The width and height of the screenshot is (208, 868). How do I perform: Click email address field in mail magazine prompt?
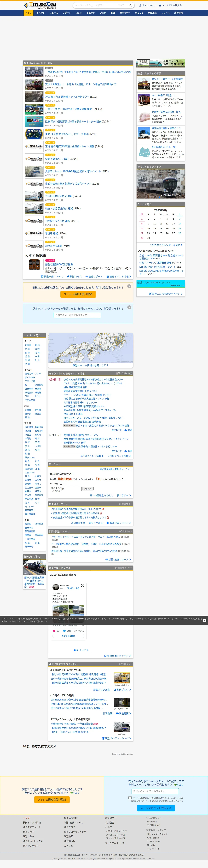click(77, 315)
